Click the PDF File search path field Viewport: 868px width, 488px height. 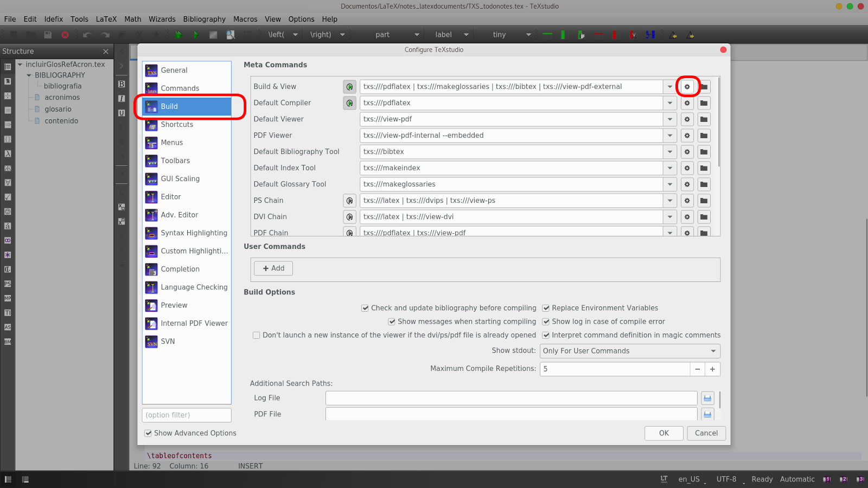click(x=511, y=414)
